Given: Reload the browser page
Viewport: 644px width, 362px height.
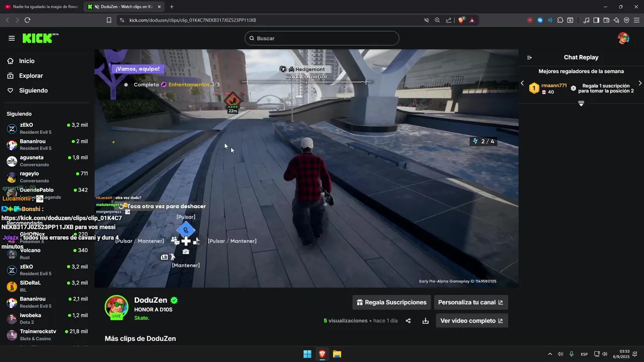Looking at the screenshot, I should (x=27, y=20).
